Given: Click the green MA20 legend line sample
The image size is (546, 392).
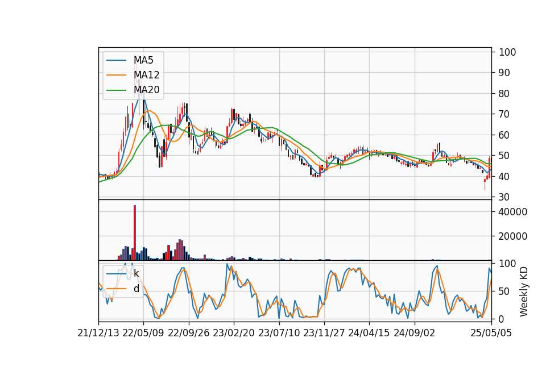Looking at the screenshot, I should (116, 90).
